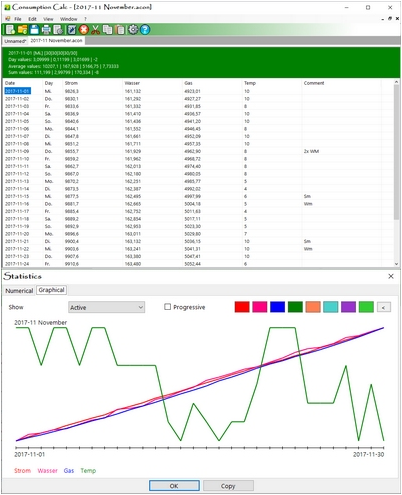Pick the red color swatch
The height and width of the screenshot is (495, 402).
242,307
